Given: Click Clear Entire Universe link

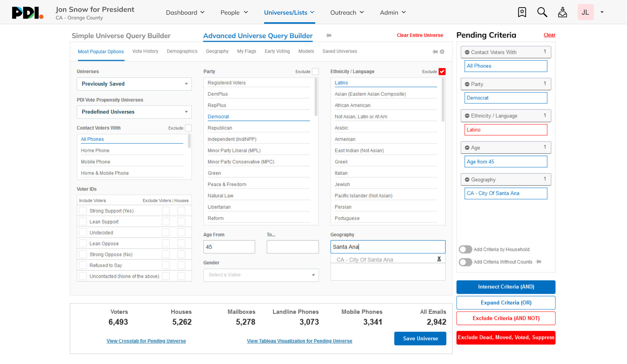Looking at the screenshot, I should click(420, 35).
